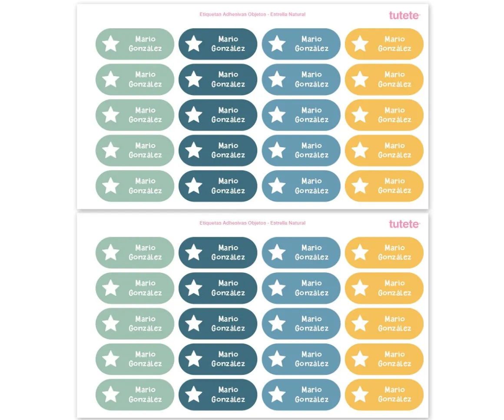This screenshot has width=504, height=420.
Task: Click the star on top sheet's second-row light blue label
Action: point(277,79)
